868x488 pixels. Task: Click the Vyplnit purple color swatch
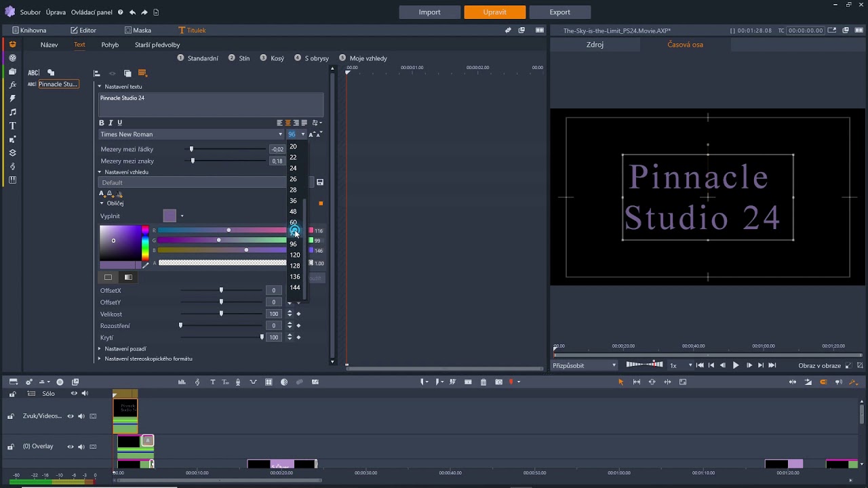tap(170, 216)
